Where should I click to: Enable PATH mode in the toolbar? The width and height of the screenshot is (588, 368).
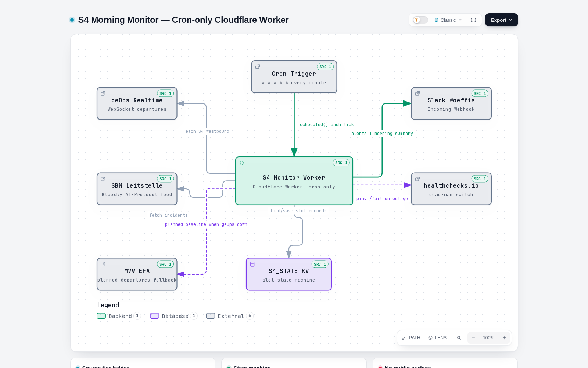411,338
